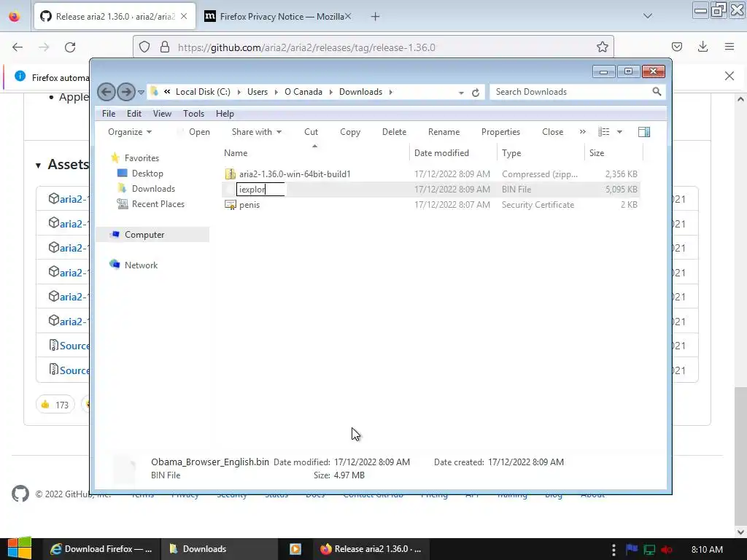Click tracking protection shield icon

[144, 47]
